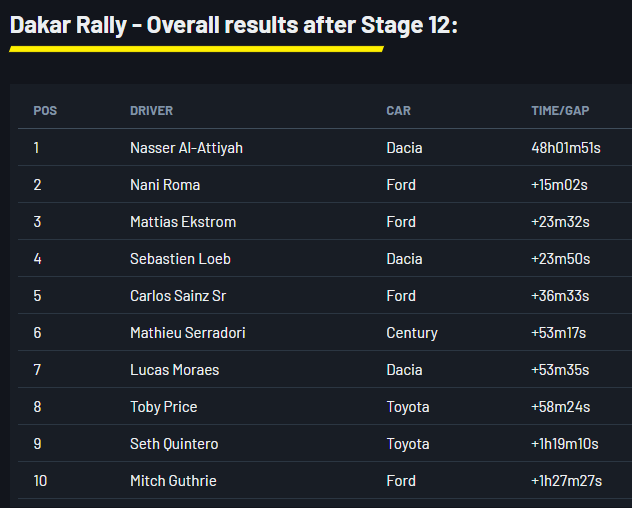632x508 pixels.
Task: Click the POS column header
Action: coord(45,111)
